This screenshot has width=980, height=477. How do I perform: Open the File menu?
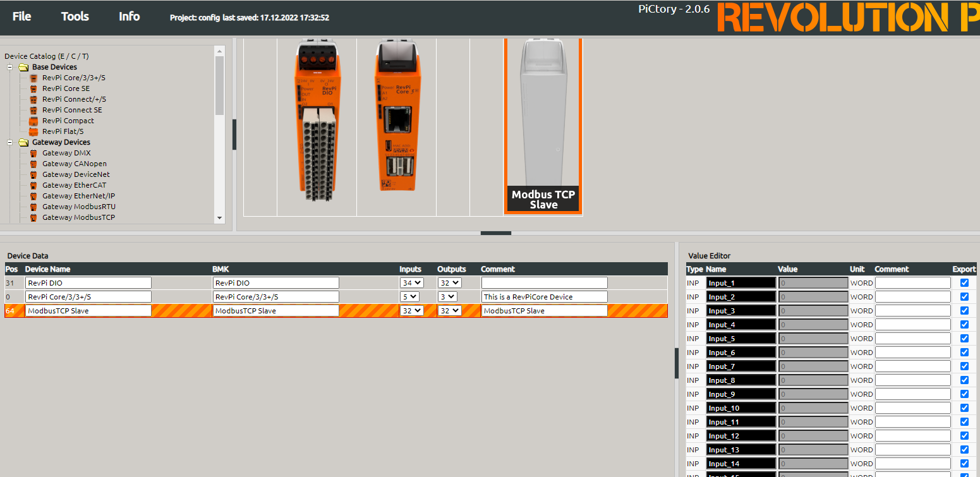pyautogui.click(x=21, y=16)
